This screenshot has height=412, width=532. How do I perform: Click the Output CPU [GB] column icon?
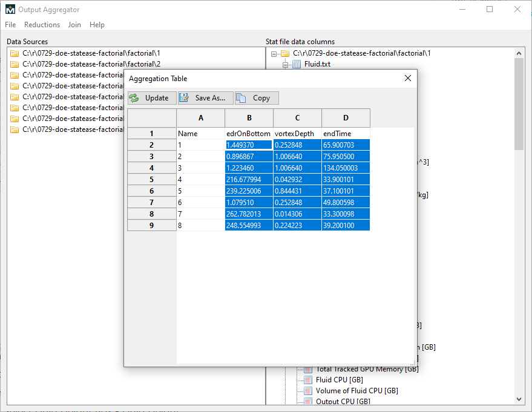pos(307,402)
